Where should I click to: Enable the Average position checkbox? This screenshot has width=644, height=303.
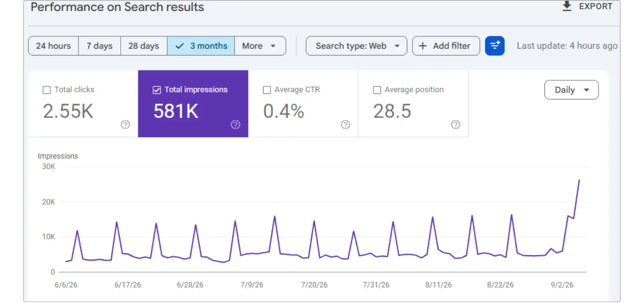click(x=377, y=90)
